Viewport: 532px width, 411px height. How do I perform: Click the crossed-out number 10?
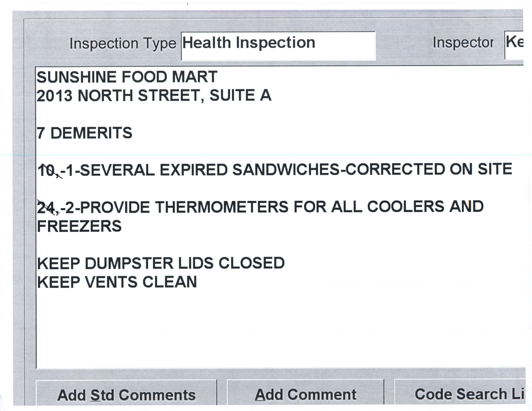(46, 170)
